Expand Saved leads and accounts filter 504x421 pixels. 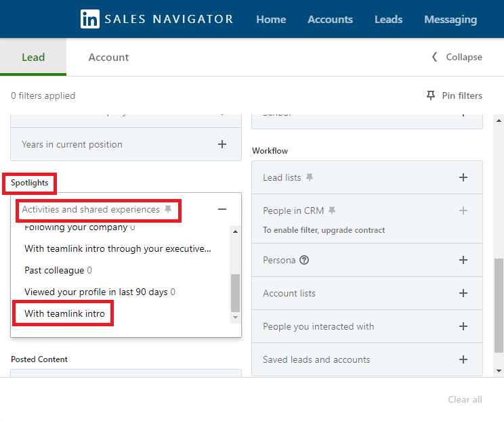pyautogui.click(x=463, y=359)
